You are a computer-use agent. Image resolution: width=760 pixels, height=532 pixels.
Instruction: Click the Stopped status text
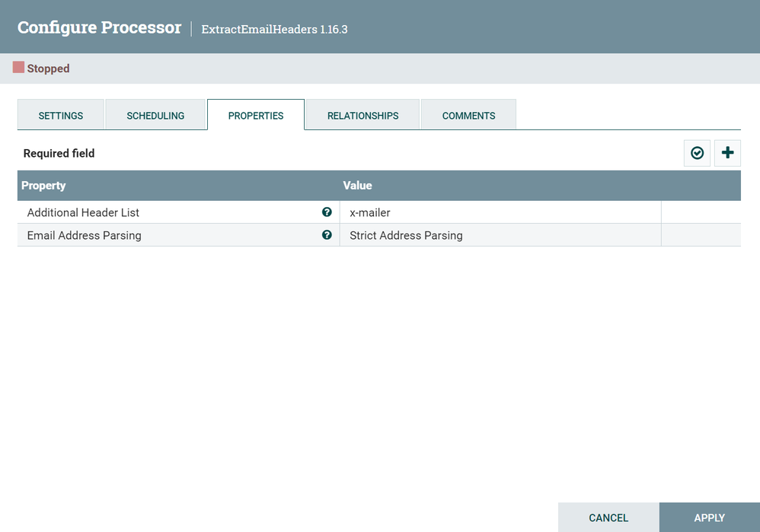49,68
